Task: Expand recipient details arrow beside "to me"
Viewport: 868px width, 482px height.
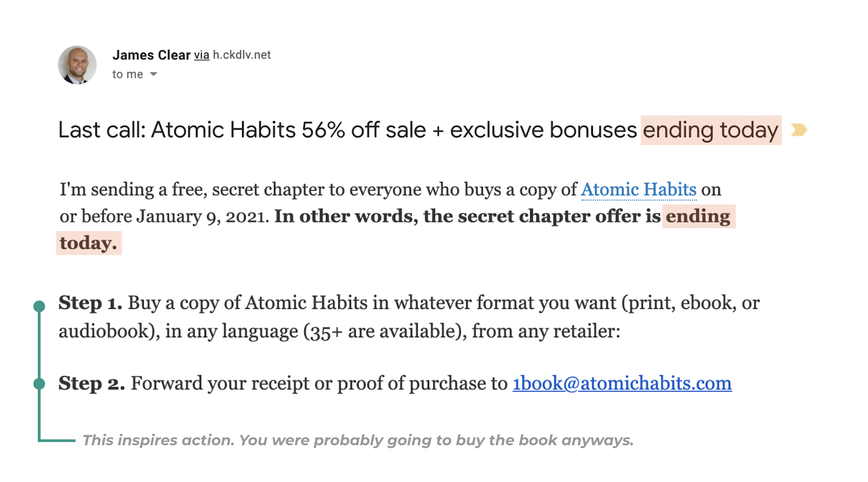Action: (x=154, y=74)
